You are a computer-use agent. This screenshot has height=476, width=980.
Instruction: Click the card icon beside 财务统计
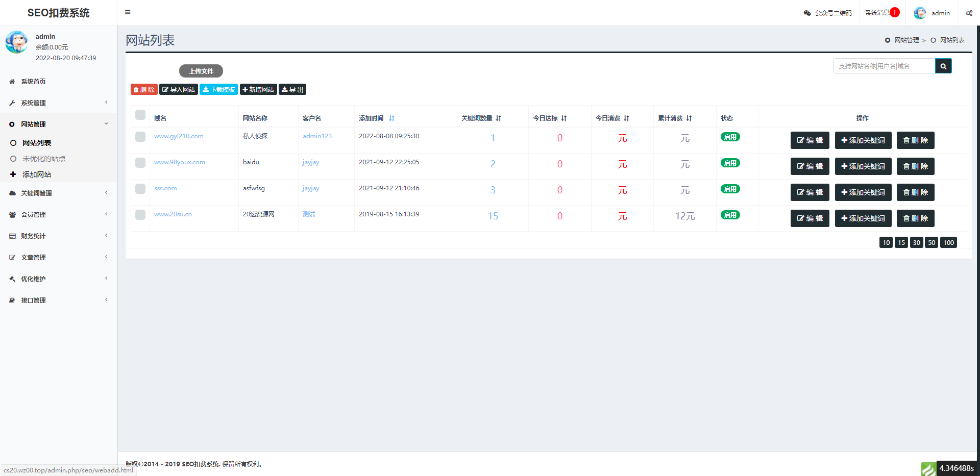pyautogui.click(x=12, y=236)
